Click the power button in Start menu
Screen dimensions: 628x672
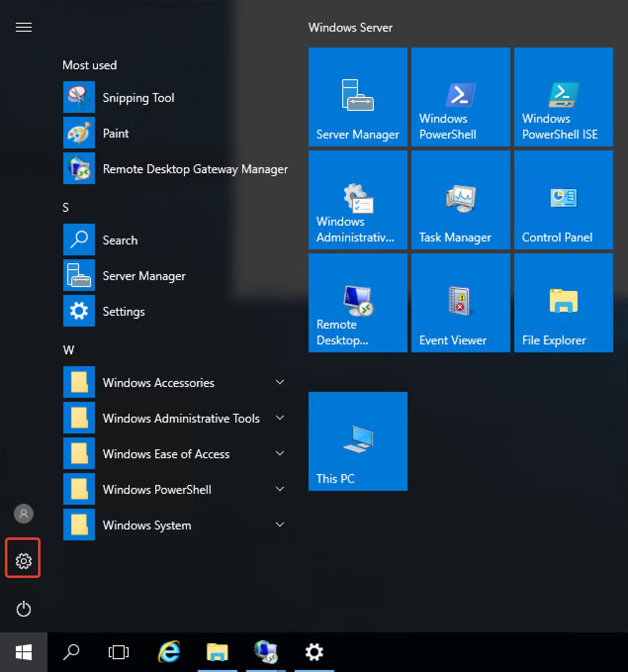(x=23, y=609)
